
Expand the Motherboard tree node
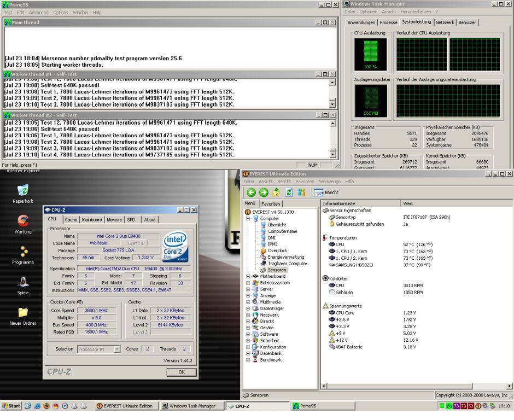click(x=248, y=276)
